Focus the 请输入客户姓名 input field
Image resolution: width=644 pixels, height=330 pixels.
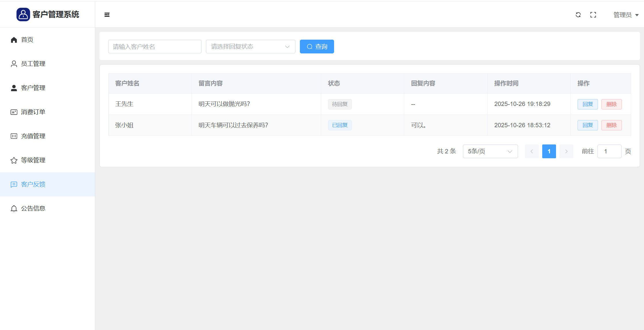pos(155,47)
